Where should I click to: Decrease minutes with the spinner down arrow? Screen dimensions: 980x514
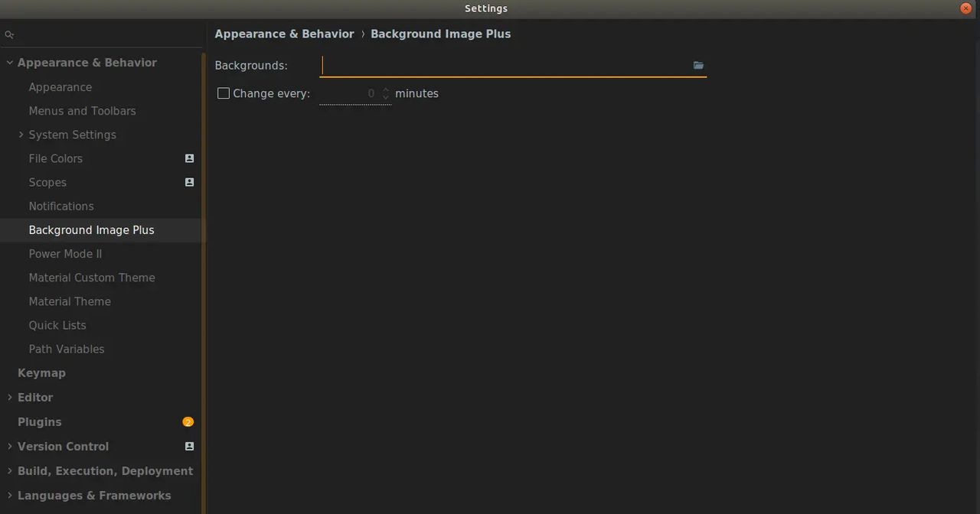(x=386, y=98)
